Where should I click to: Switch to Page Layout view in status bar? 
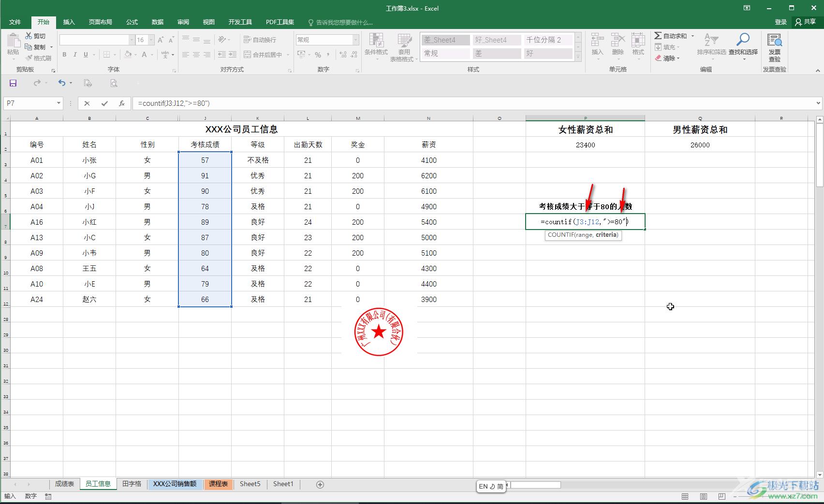pos(704,496)
